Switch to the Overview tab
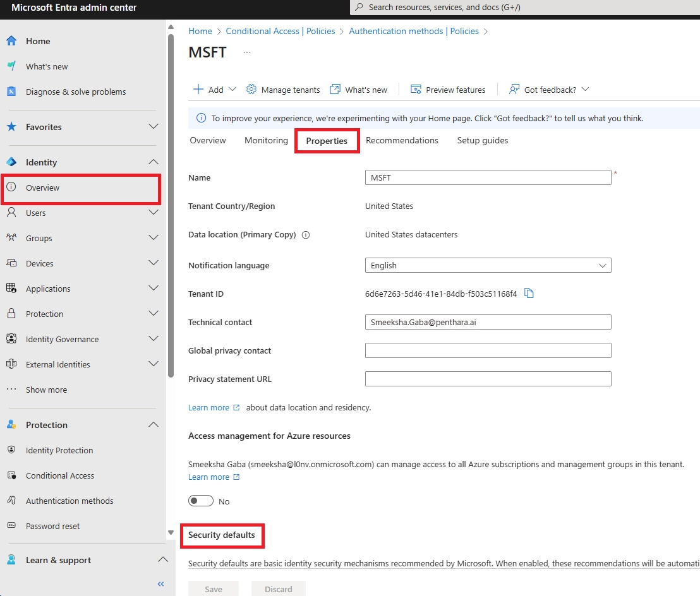 pos(208,141)
